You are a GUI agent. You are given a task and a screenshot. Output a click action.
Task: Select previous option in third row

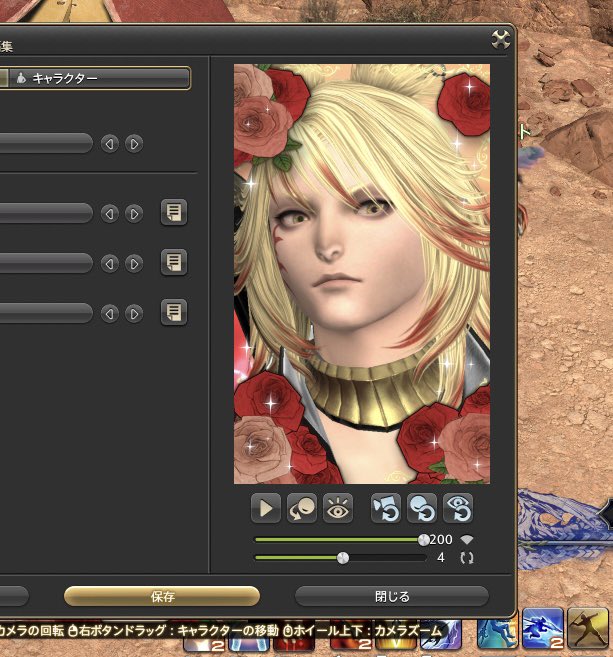110,264
